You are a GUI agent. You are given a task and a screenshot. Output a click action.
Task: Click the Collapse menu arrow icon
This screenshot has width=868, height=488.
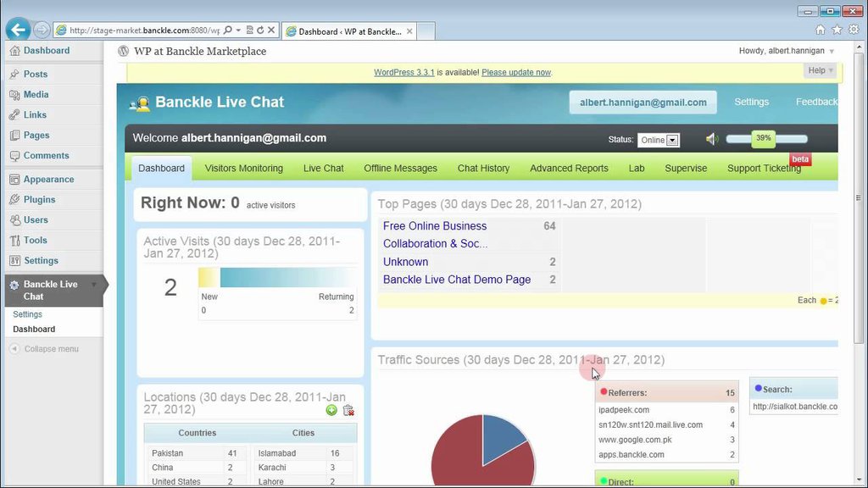click(x=15, y=348)
